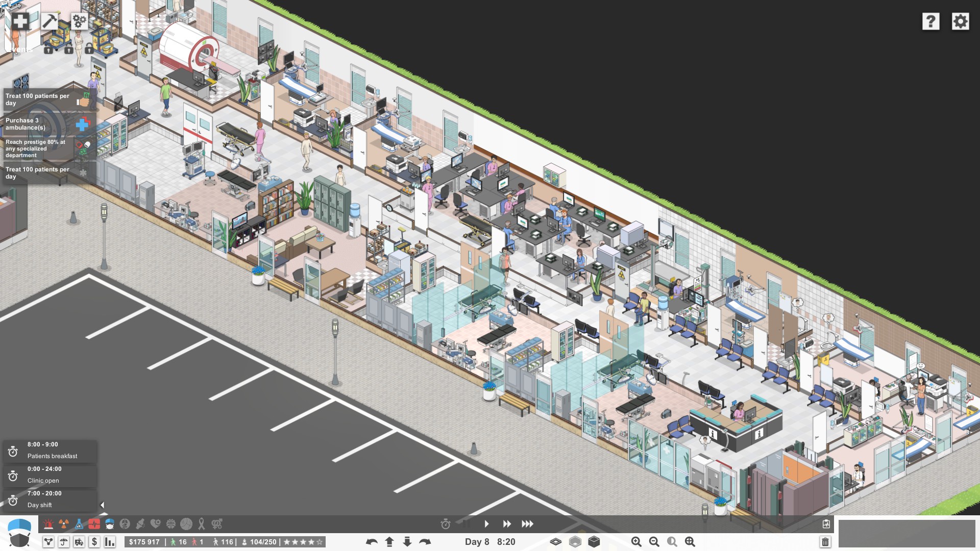This screenshot has height=551, width=980.
Task: Collapse the schedule panel with the small arrow
Action: 103,505
